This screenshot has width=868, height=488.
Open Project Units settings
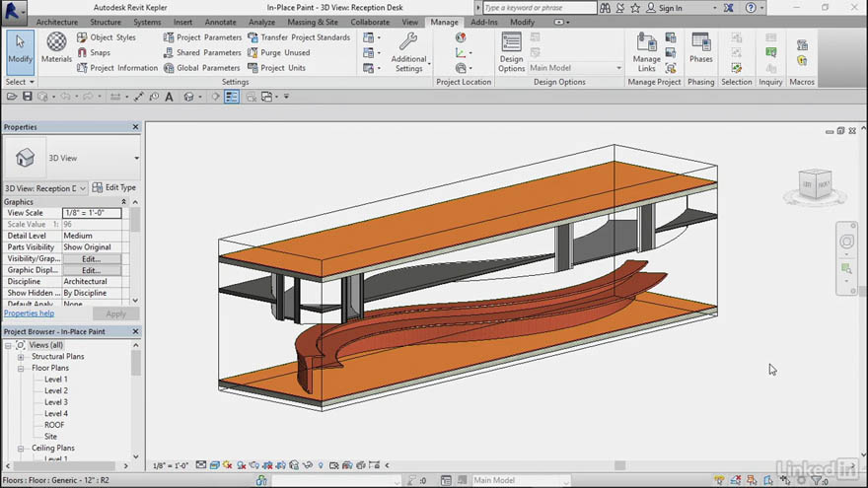[276, 67]
